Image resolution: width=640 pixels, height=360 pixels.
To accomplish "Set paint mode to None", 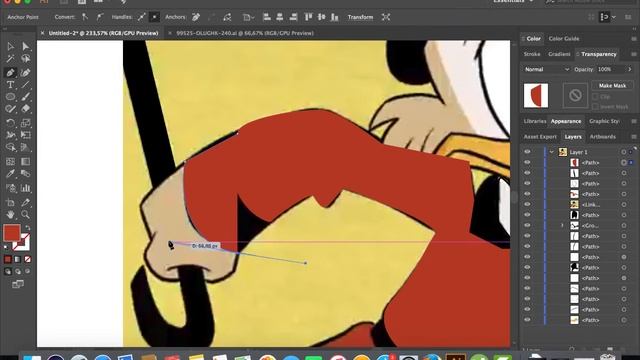I will coord(28,259).
